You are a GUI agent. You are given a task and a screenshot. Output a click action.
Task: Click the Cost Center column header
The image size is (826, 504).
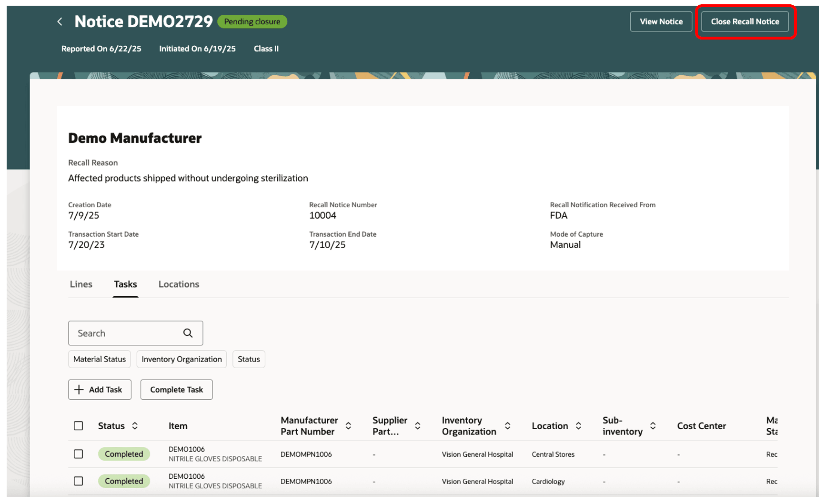(x=701, y=426)
